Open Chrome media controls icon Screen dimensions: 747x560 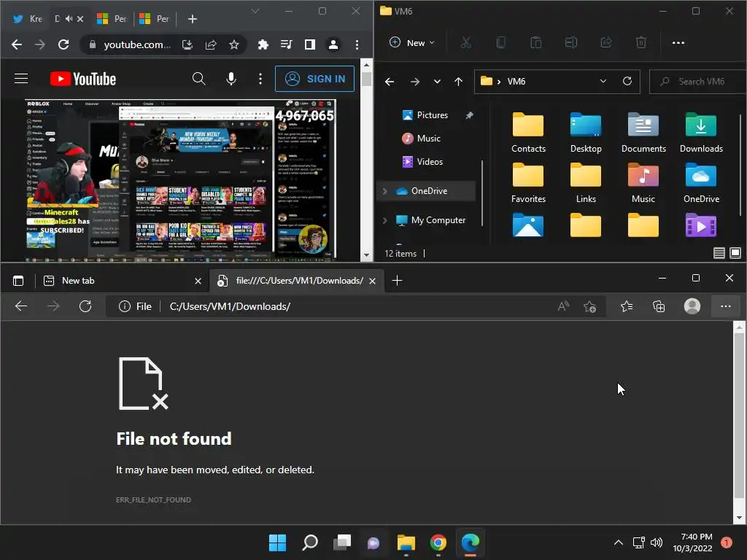tap(286, 44)
